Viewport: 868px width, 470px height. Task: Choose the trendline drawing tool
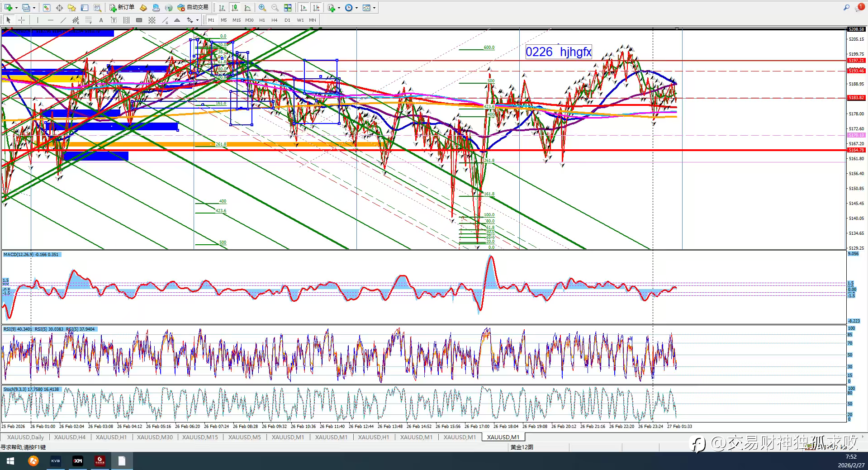(x=63, y=20)
